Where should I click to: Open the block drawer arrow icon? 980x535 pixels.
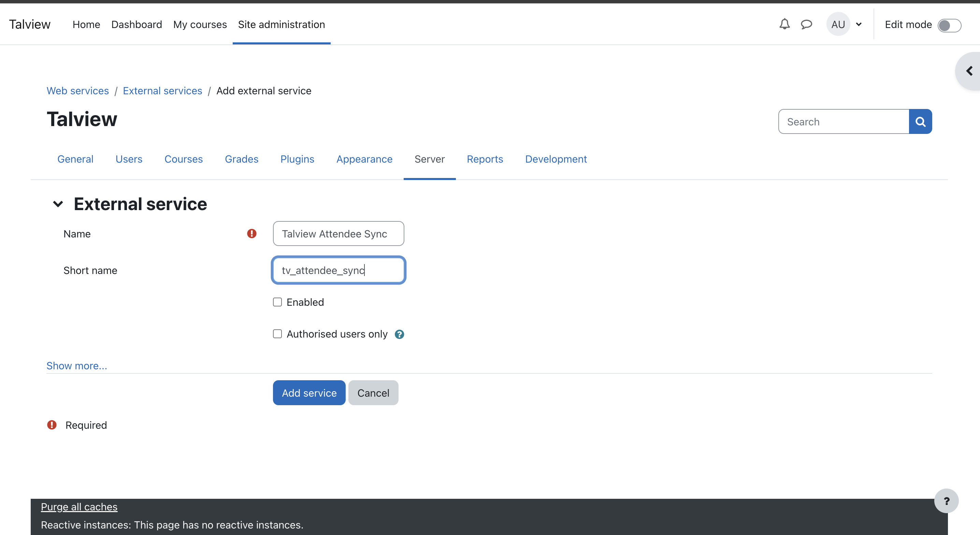(969, 71)
